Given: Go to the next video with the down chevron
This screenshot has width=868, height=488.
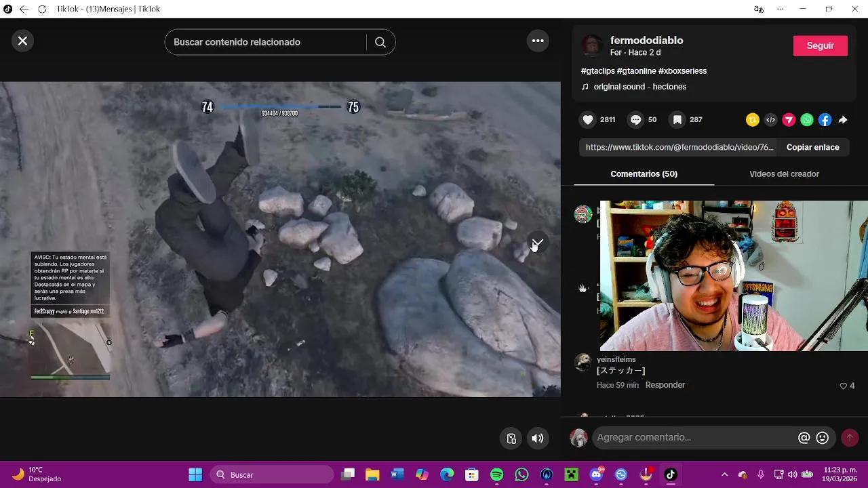Looking at the screenshot, I should tap(538, 243).
